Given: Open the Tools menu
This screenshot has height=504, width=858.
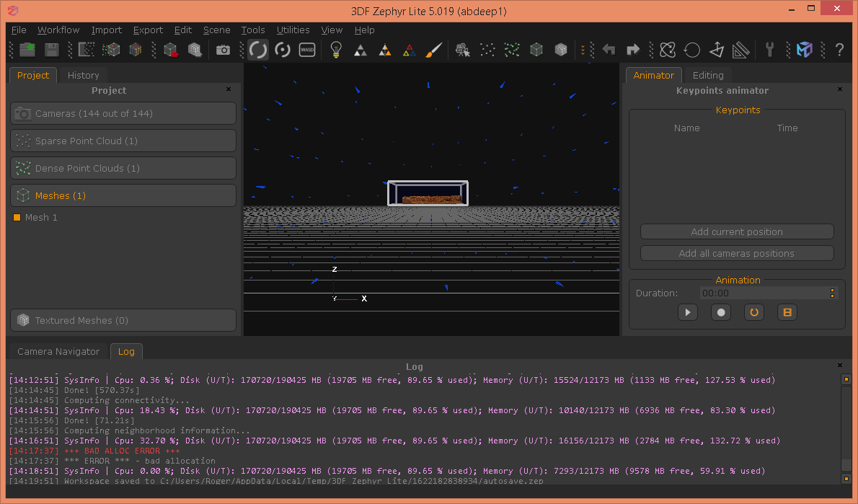Looking at the screenshot, I should click(253, 30).
